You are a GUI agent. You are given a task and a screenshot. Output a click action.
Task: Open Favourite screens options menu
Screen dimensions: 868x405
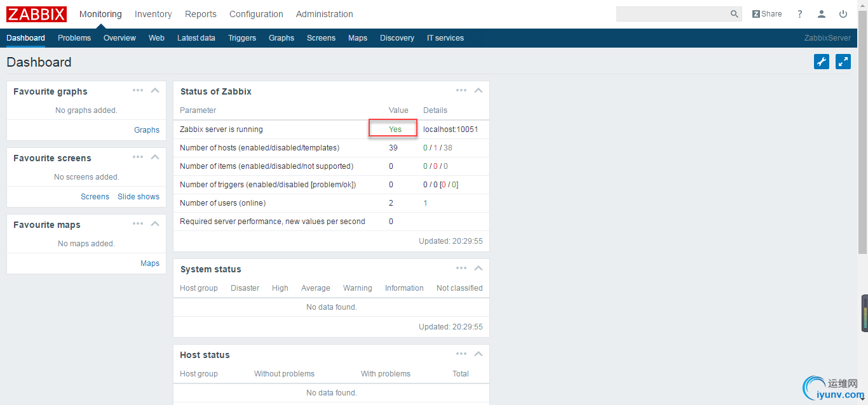138,157
